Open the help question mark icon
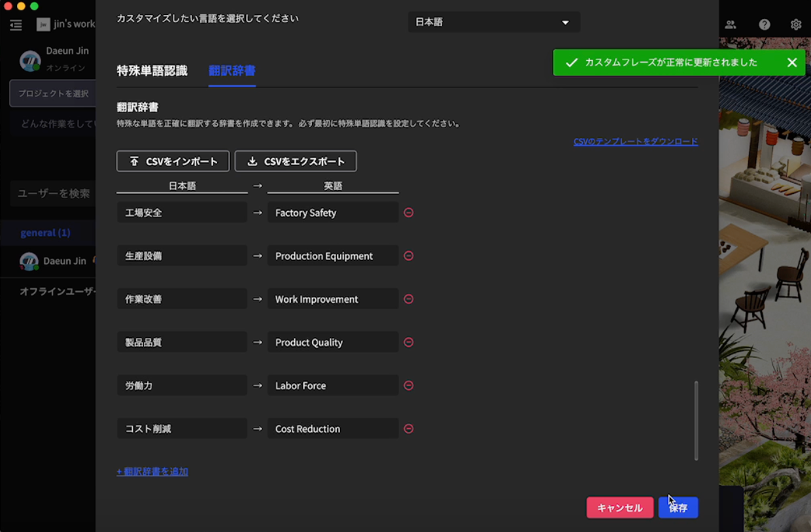Screen dimensions: 811x532 pos(763,24)
